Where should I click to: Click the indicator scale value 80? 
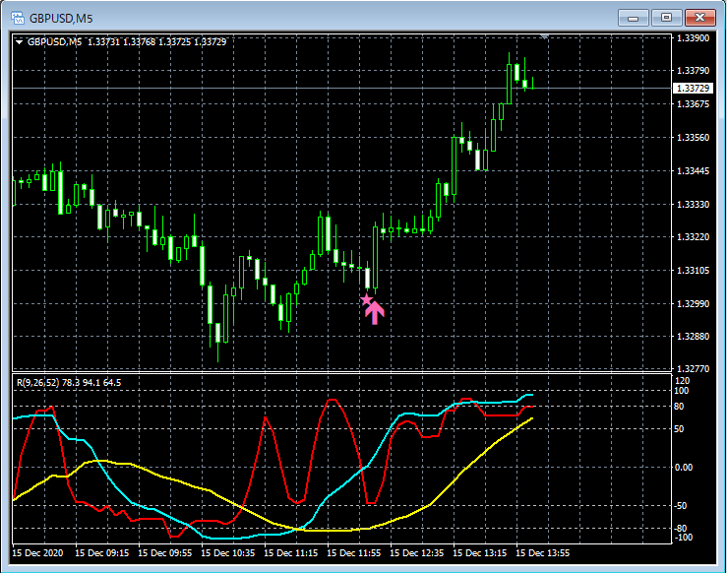(679, 407)
